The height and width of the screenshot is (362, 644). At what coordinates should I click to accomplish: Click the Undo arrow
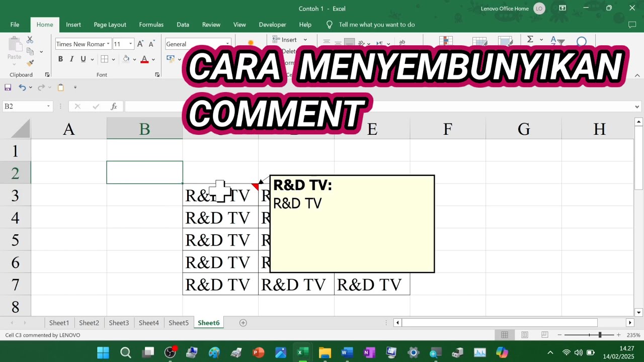[22, 87]
